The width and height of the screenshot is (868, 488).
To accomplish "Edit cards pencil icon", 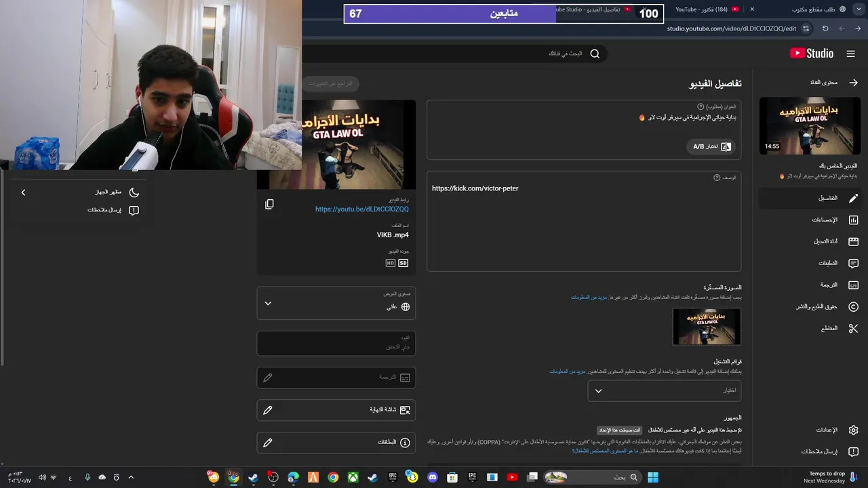I will (x=268, y=443).
